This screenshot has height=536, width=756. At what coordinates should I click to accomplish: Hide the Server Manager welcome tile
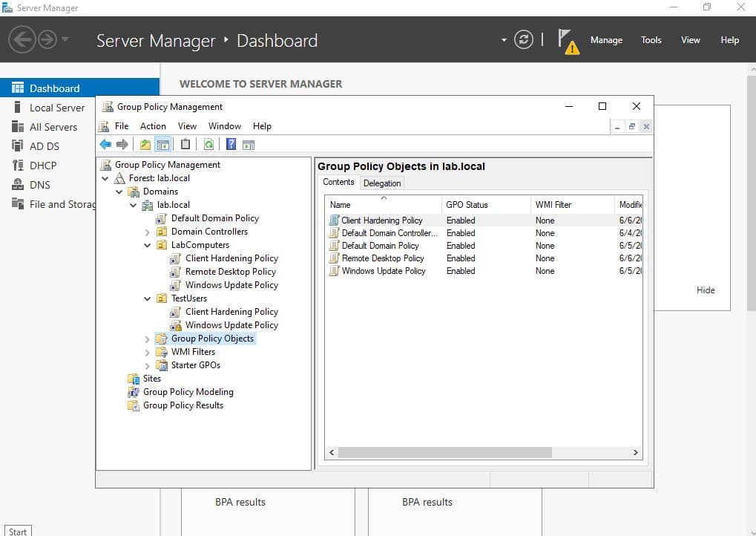(x=706, y=290)
